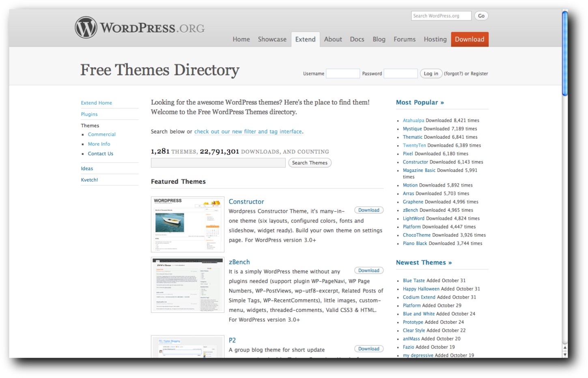Click the blue vertical scrollbar thumb
This screenshot has height=378, width=588.
click(x=565, y=54)
